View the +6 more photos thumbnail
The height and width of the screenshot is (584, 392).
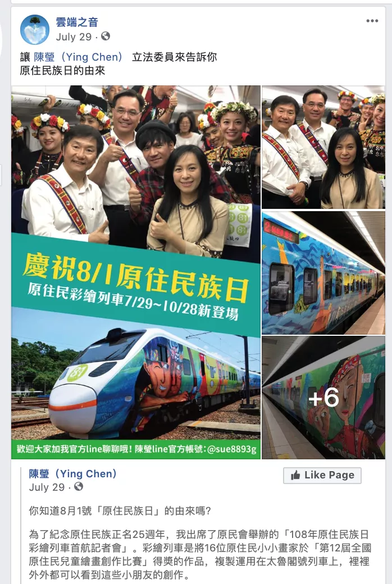[x=323, y=398]
